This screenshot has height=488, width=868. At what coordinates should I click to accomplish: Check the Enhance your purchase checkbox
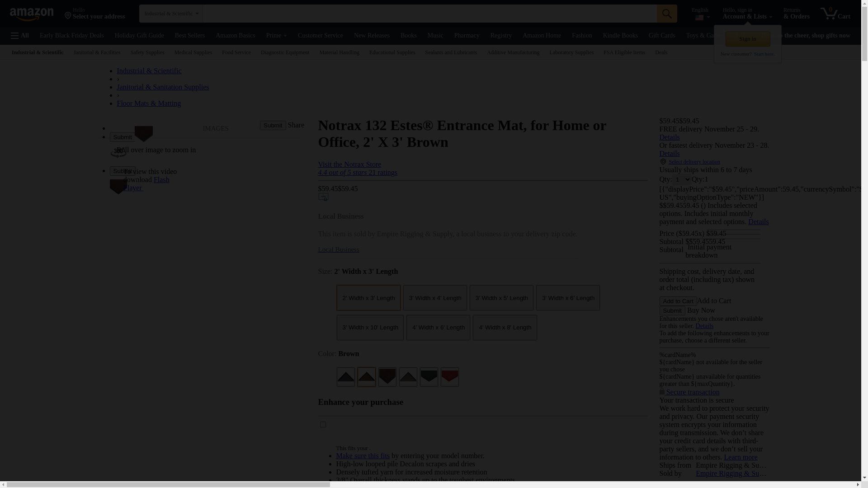[323, 424]
